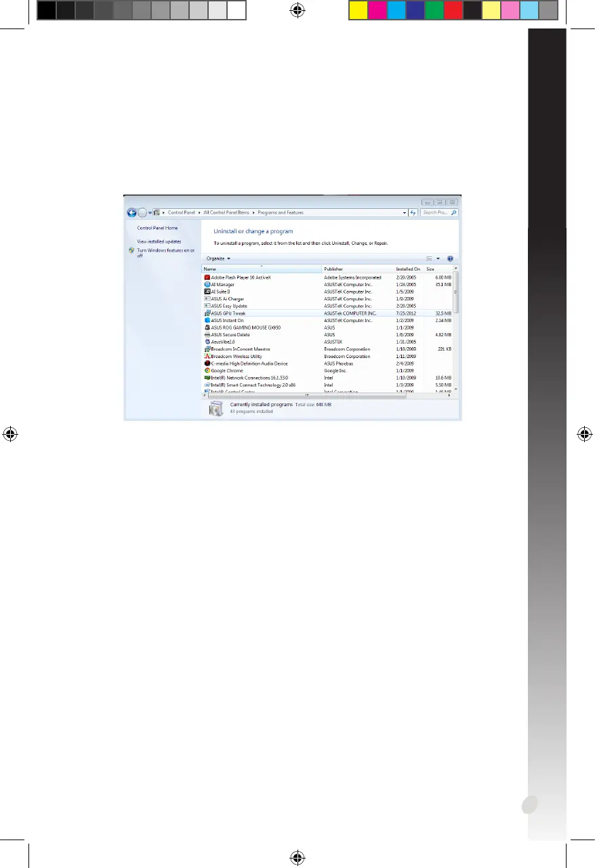Click the Broadcom InConcert Maestro icon
Image resolution: width=595 pixels, height=868 pixels.
coord(207,349)
